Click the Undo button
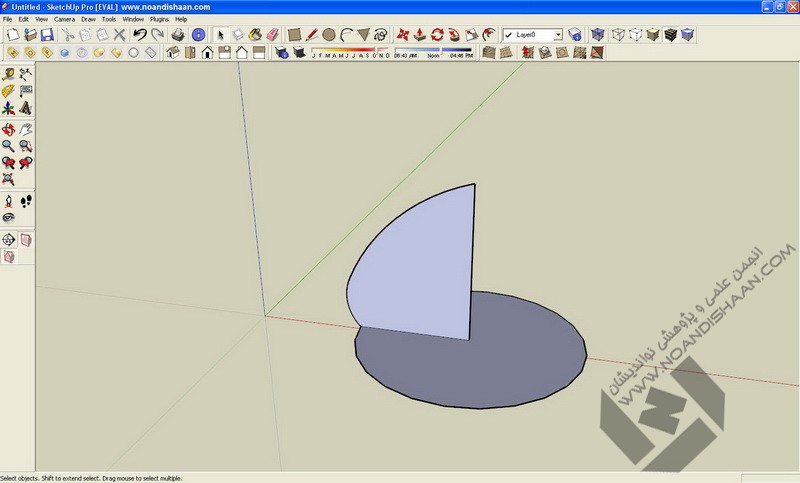The height and width of the screenshot is (483, 800). click(x=139, y=34)
